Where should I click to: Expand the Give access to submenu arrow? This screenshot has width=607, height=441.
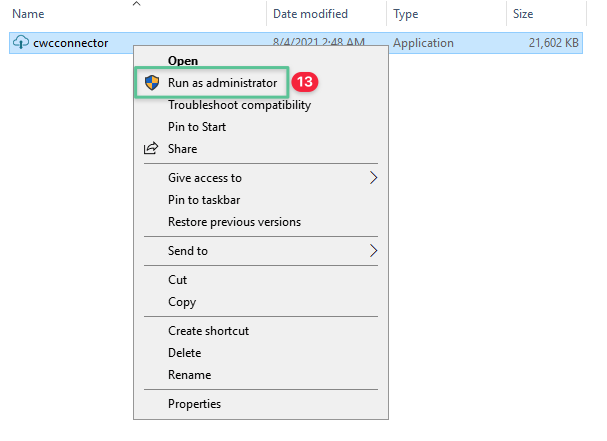pos(374,178)
